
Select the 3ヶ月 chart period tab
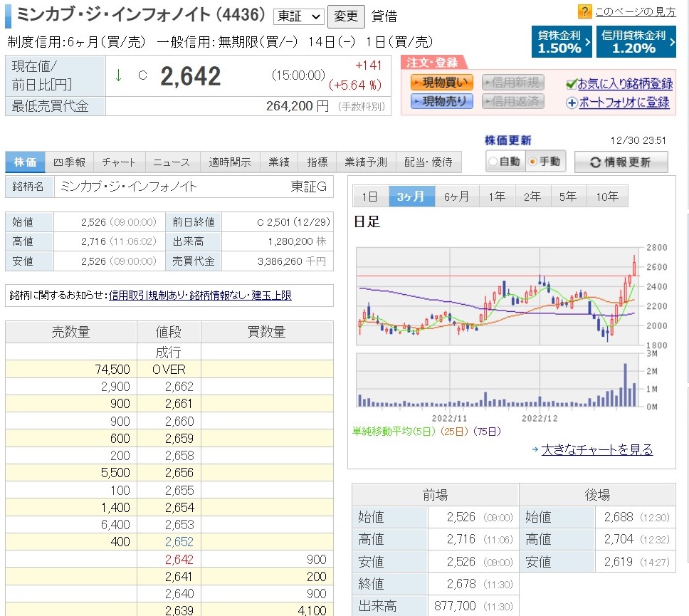[411, 196]
